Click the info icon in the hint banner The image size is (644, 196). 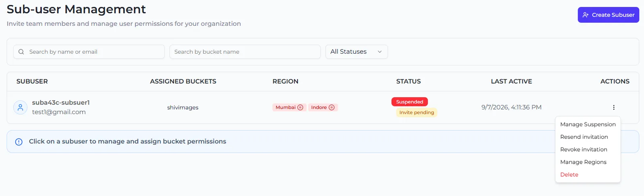19,142
